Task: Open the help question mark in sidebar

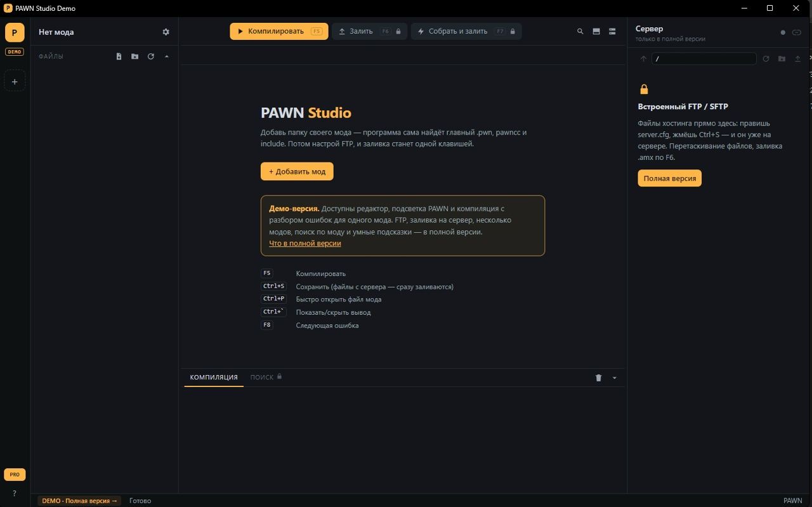Action: coord(15,493)
